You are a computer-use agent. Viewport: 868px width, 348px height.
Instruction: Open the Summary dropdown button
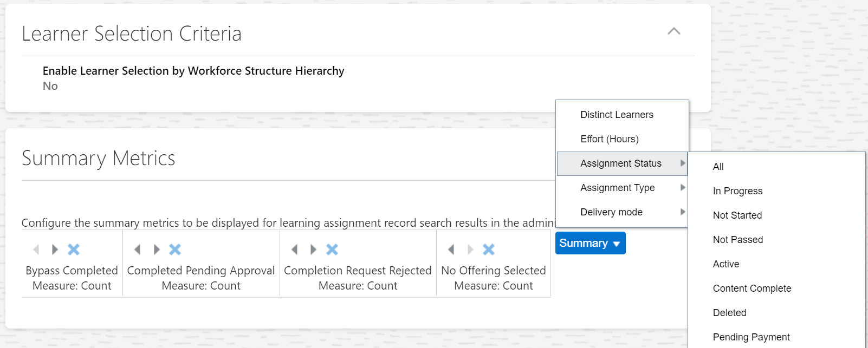590,243
